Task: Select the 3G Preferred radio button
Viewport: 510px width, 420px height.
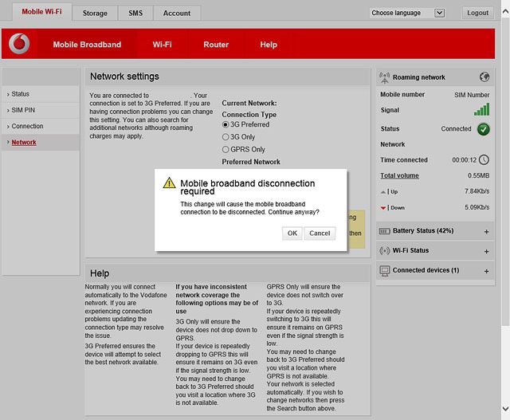Action: pos(226,124)
